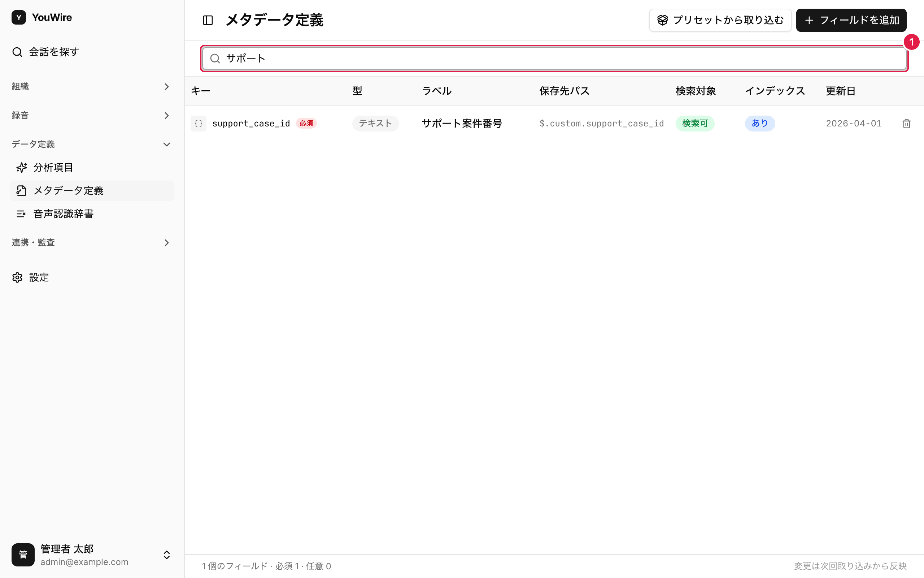Click the あり index badge

[760, 124]
